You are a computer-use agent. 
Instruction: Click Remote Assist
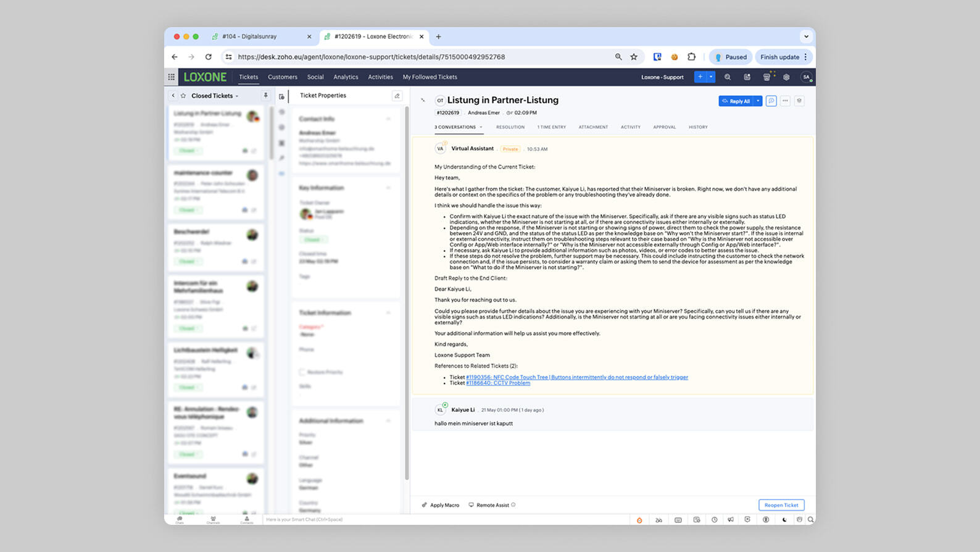point(492,505)
